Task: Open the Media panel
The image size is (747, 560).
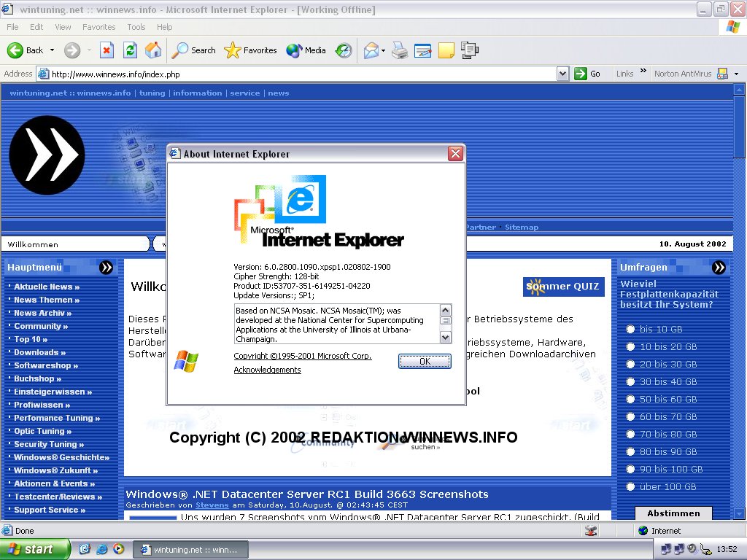Action: pos(306,50)
